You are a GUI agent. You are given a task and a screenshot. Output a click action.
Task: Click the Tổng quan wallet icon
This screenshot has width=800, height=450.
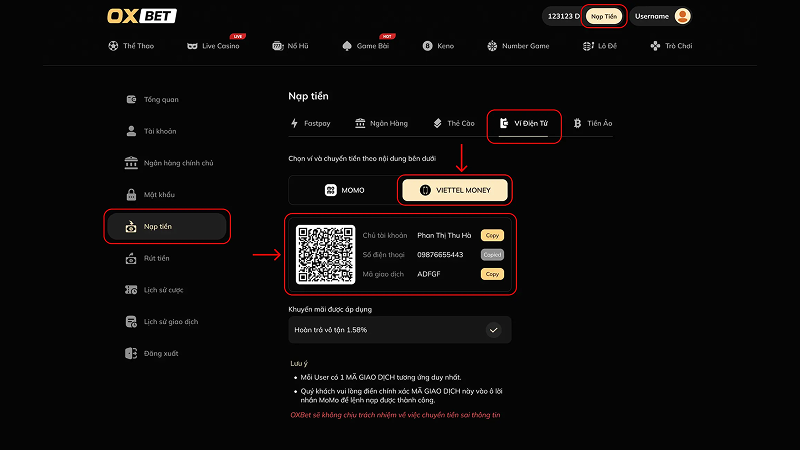tap(131, 99)
